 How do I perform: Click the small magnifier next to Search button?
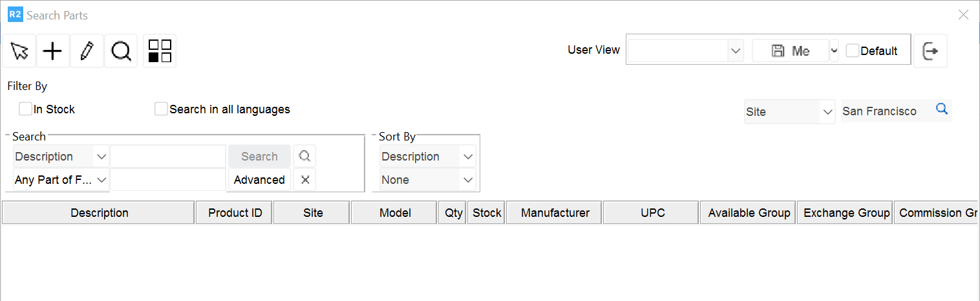point(304,157)
